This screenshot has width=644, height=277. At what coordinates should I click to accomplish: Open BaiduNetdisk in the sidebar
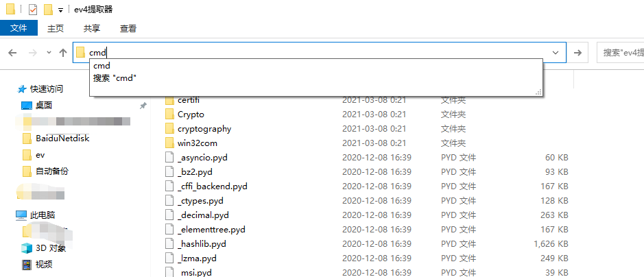click(x=62, y=138)
